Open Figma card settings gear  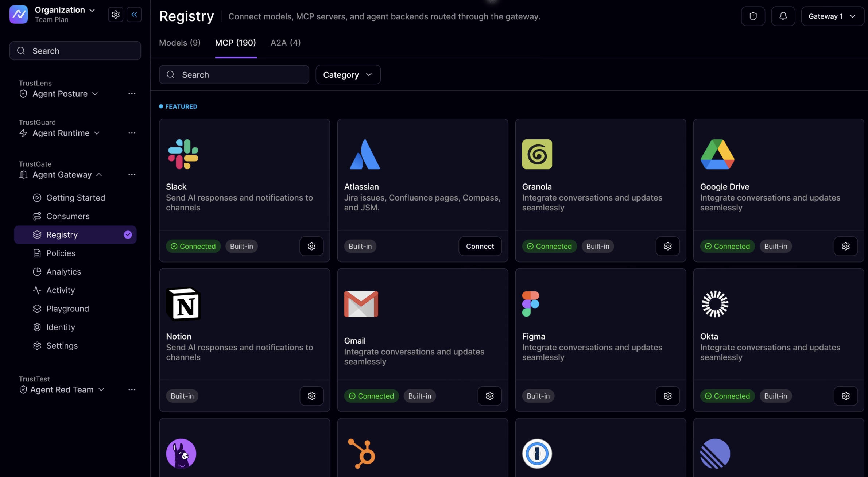[x=668, y=396]
